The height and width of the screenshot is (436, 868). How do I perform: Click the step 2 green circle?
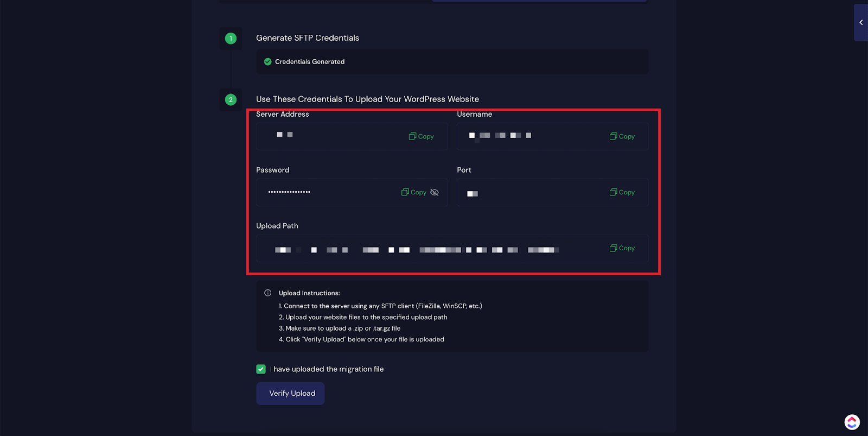[231, 100]
